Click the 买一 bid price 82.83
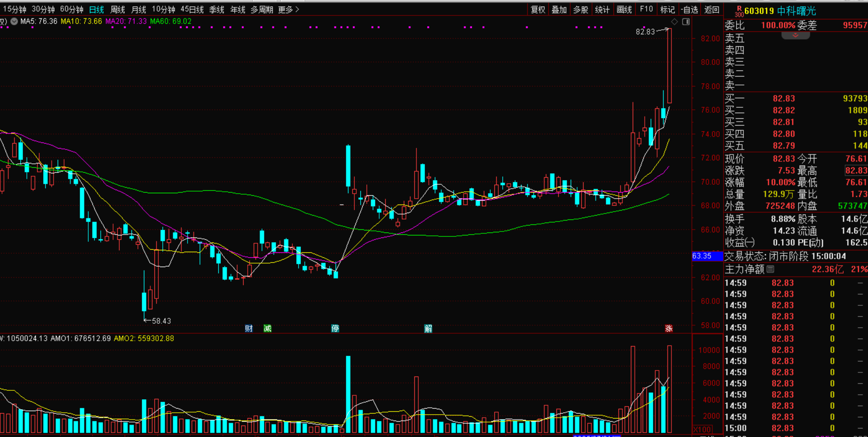Viewport: 868px width, 437px height. 784,98
